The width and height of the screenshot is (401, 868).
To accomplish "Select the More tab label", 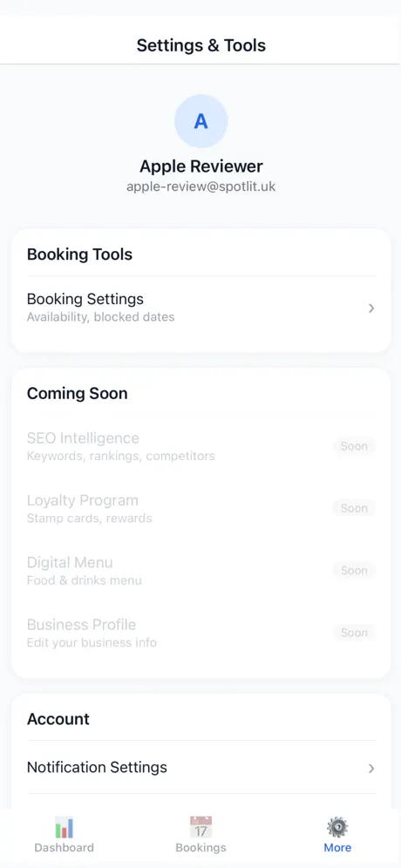I will click(337, 847).
